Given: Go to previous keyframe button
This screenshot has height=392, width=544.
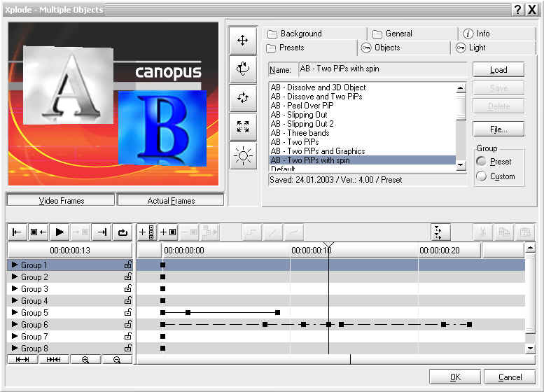Looking at the screenshot, I should [39, 232].
